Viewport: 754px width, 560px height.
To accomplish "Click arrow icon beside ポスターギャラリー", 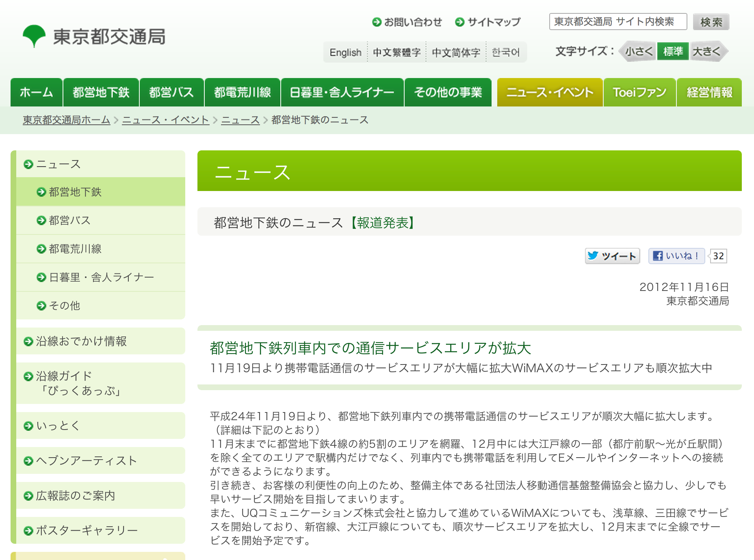I will pyautogui.click(x=28, y=531).
